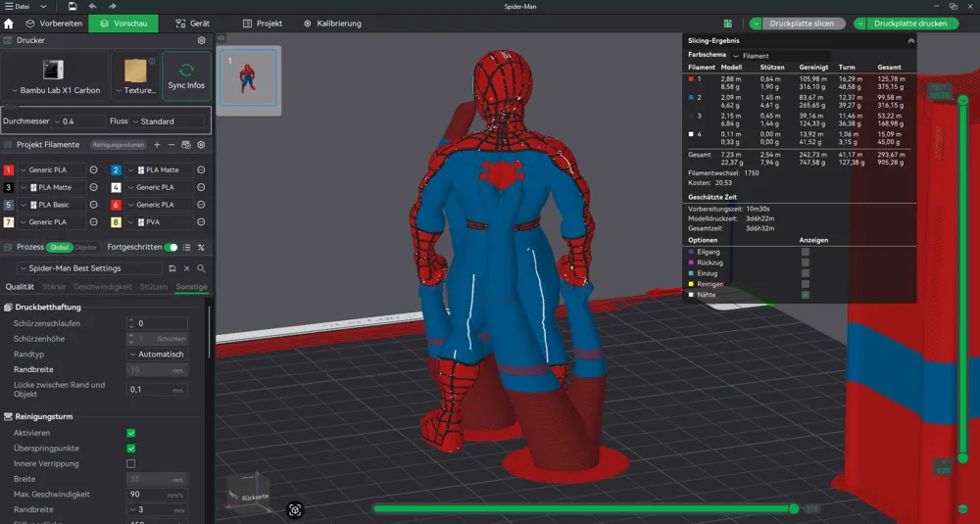The height and width of the screenshot is (524, 980).
Task: Open the dropdown arrow beside Druckplatte slicen
Action: click(756, 24)
